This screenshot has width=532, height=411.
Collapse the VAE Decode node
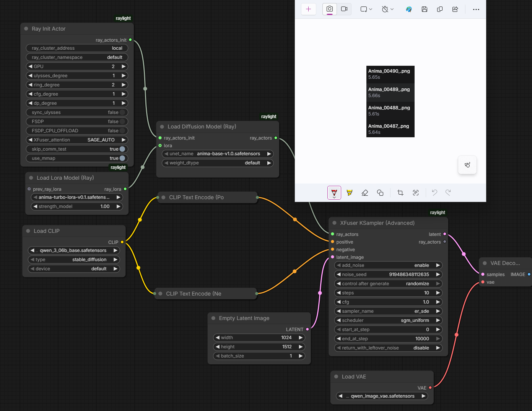(485, 263)
